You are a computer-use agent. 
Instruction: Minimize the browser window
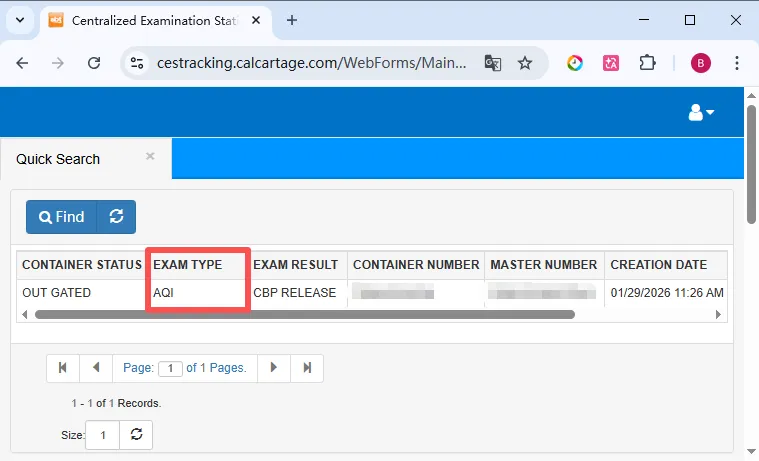click(644, 20)
